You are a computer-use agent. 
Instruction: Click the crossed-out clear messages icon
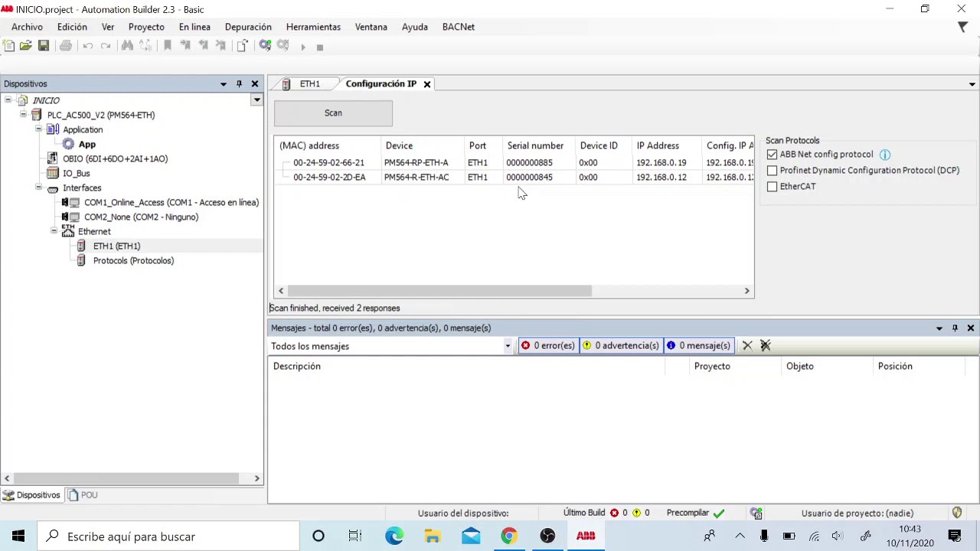pyautogui.click(x=765, y=346)
